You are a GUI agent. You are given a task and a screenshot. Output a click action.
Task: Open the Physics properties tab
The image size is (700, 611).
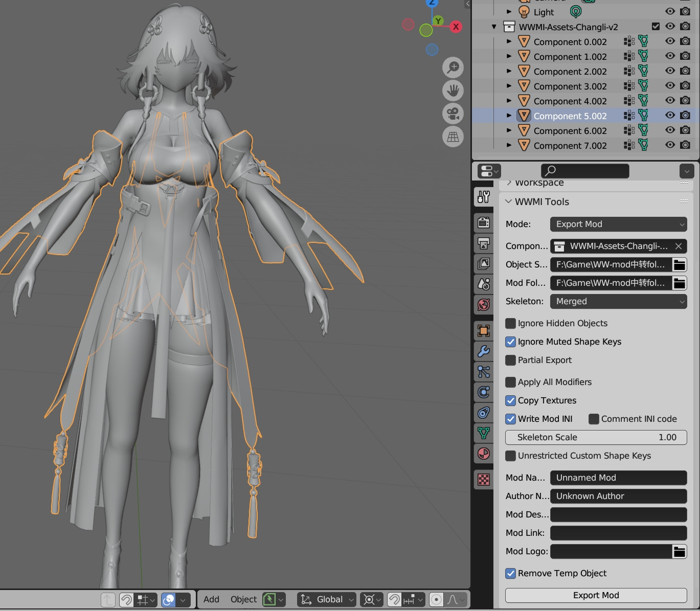483,392
